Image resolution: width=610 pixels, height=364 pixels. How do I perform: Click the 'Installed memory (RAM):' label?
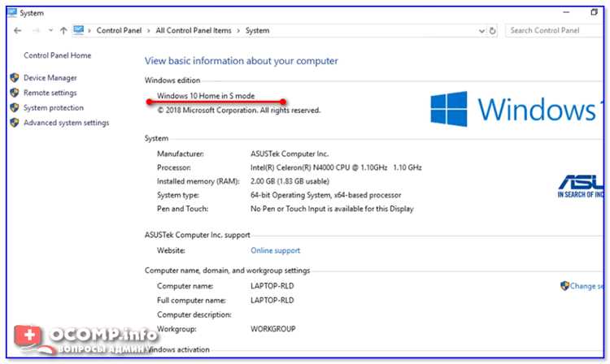pos(198,181)
